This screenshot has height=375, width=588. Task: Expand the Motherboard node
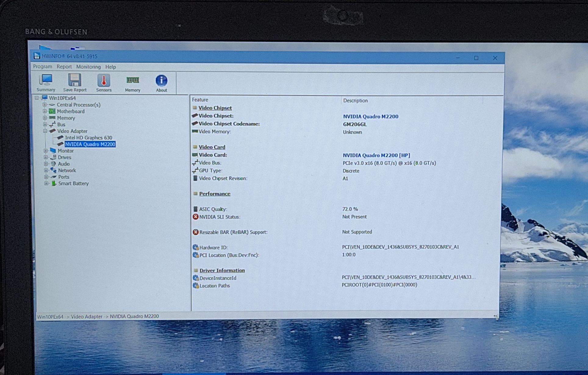pyautogui.click(x=45, y=111)
